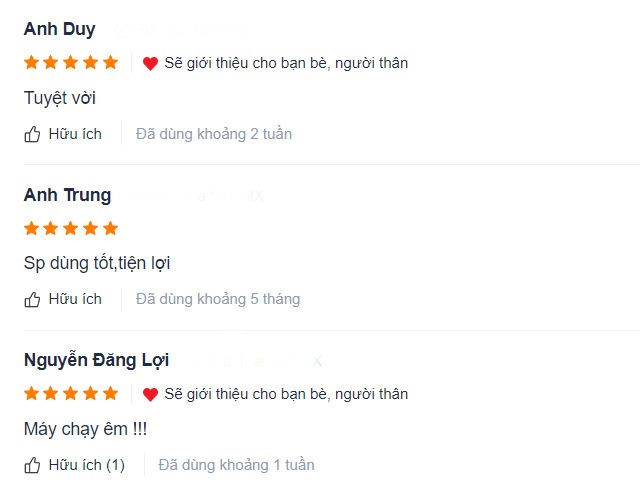Click "Đã dùng khoảng 1 tuần" label
The width and height of the screenshot is (640, 487).
[x=236, y=465]
